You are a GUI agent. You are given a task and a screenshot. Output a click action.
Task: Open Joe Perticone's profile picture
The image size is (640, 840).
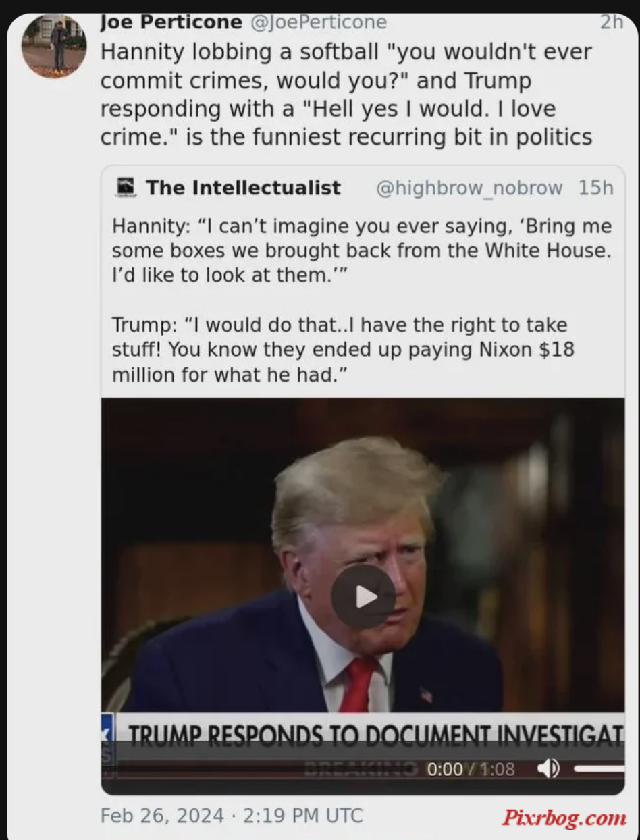(54, 47)
